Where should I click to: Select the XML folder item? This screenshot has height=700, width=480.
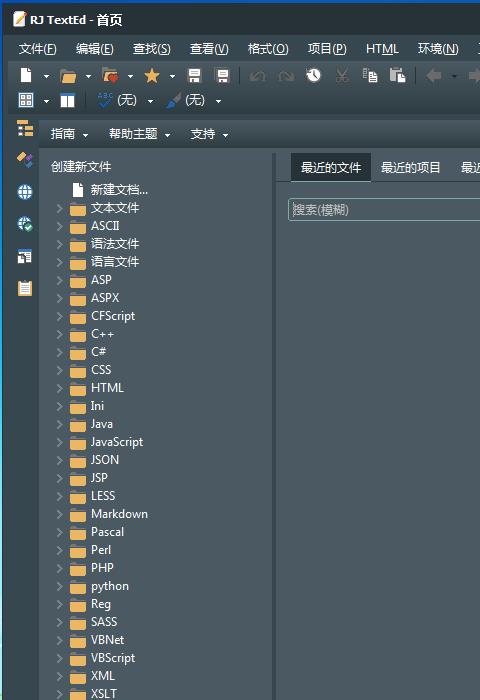103,676
